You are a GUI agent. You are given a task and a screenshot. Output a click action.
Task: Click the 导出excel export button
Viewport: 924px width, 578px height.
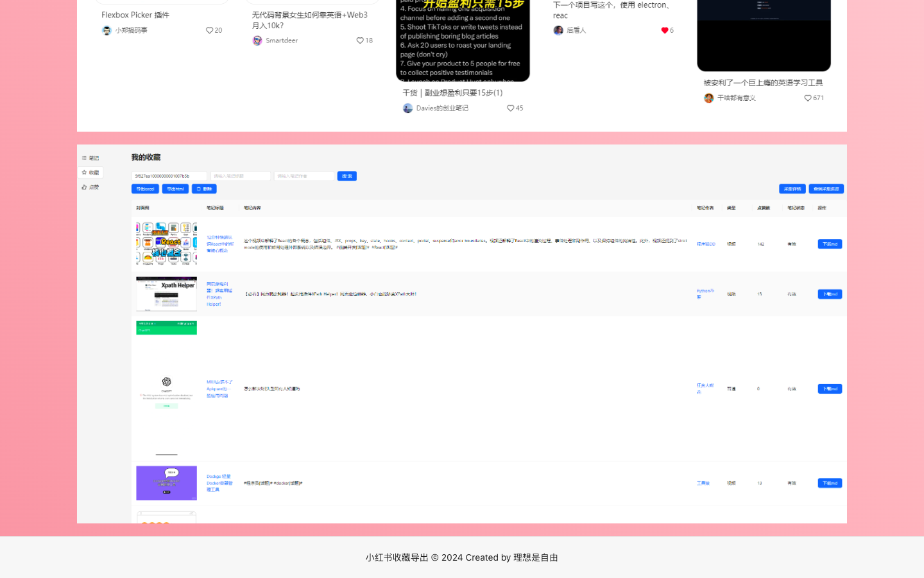pyautogui.click(x=144, y=188)
